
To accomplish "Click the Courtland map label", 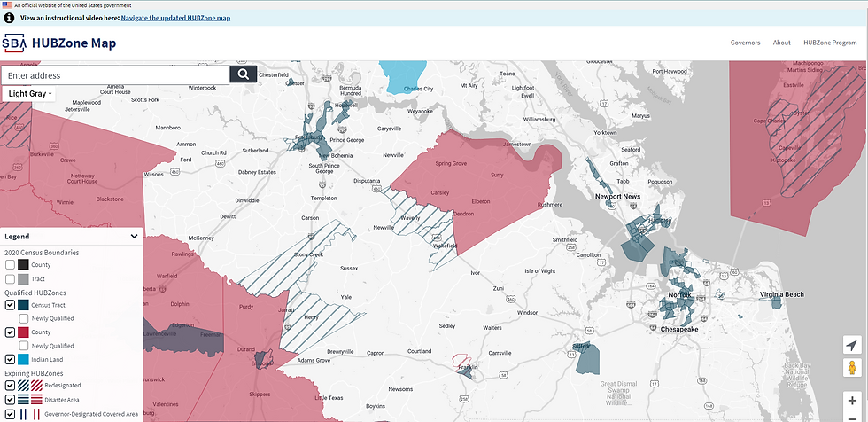I will pos(419,351).
